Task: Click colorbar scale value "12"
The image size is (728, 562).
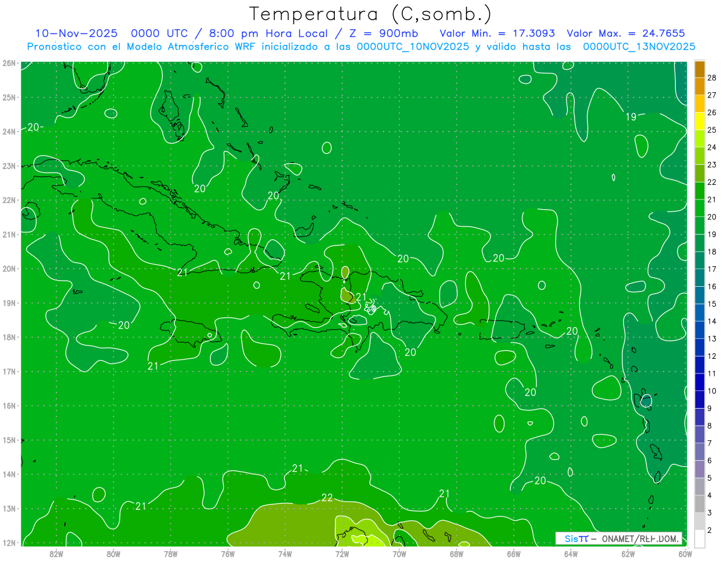Action: click(712, 356)
